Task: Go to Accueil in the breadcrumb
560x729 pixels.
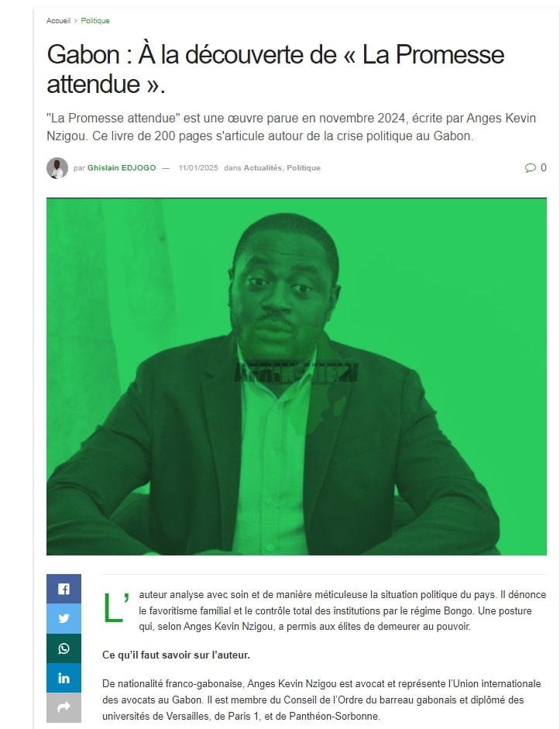Action: [58, 20]
